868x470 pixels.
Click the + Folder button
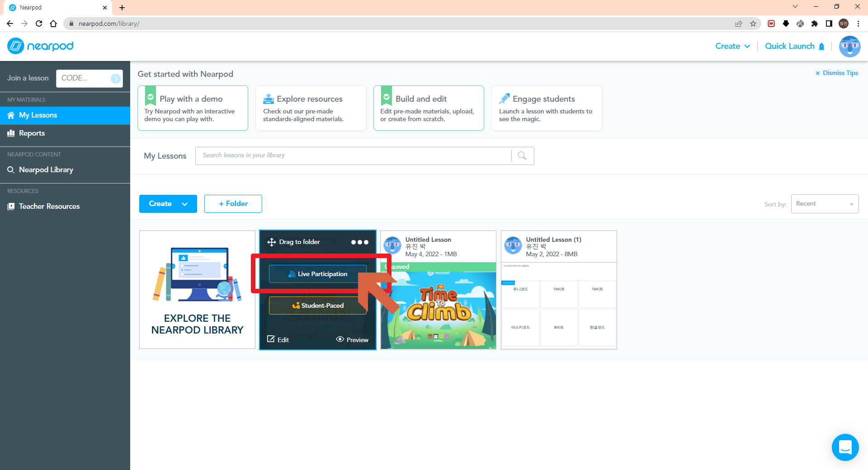pos(233,204)
